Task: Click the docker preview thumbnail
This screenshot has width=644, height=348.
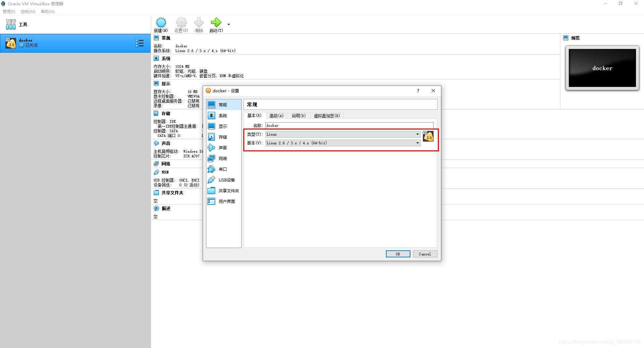Action: (x=602, y=68)
